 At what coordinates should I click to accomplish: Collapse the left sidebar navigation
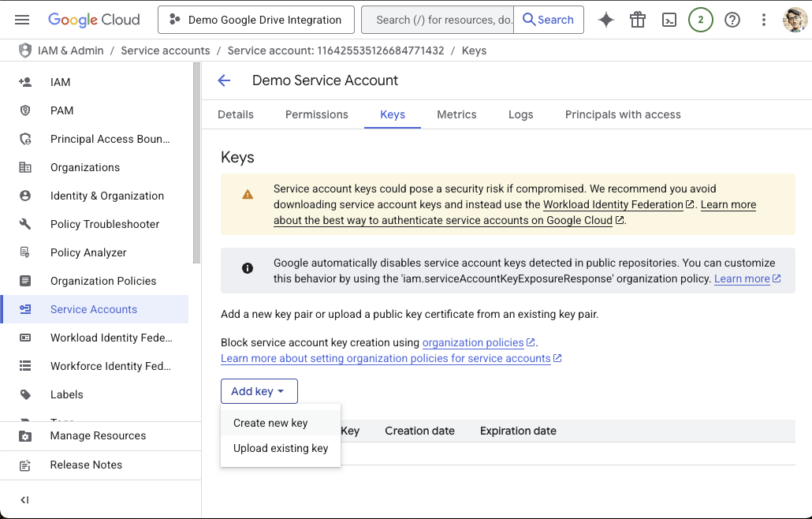(24, 500)
